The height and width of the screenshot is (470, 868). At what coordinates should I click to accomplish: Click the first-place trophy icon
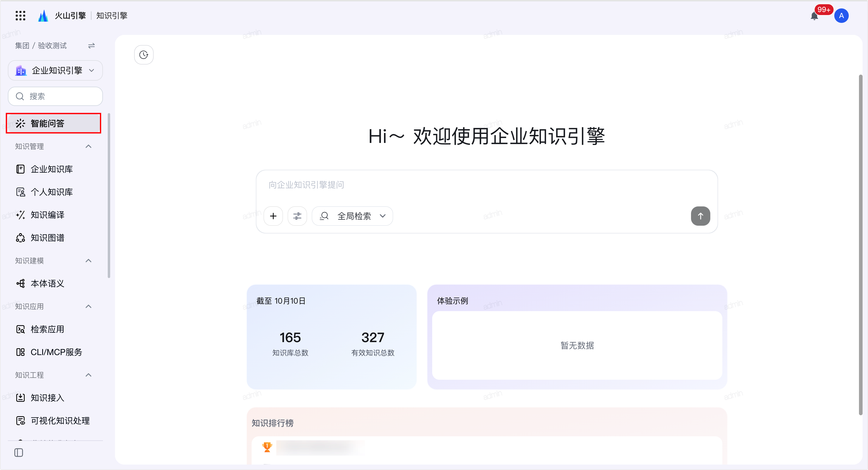(267, 447)
